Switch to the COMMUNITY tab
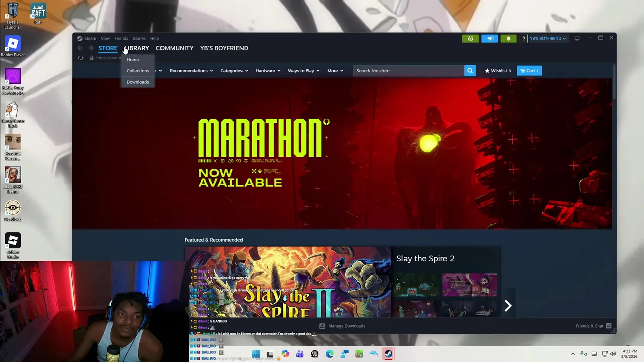 (175, 48)
